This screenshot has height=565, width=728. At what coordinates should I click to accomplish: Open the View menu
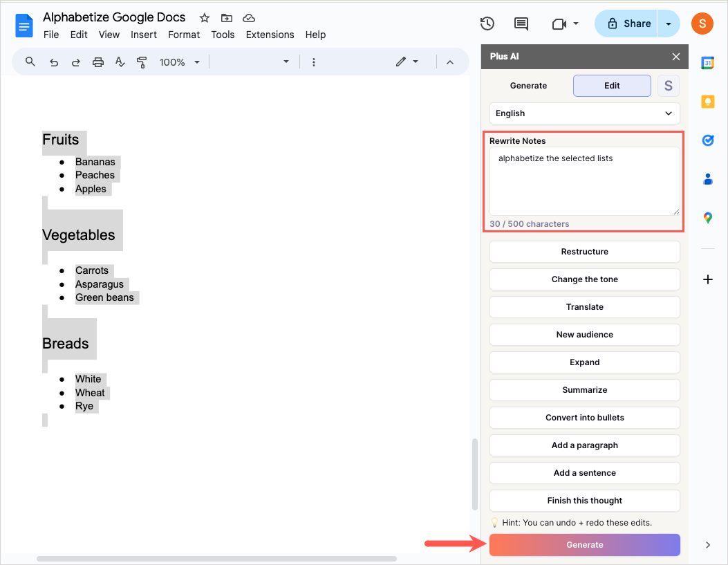click(109, 35)
